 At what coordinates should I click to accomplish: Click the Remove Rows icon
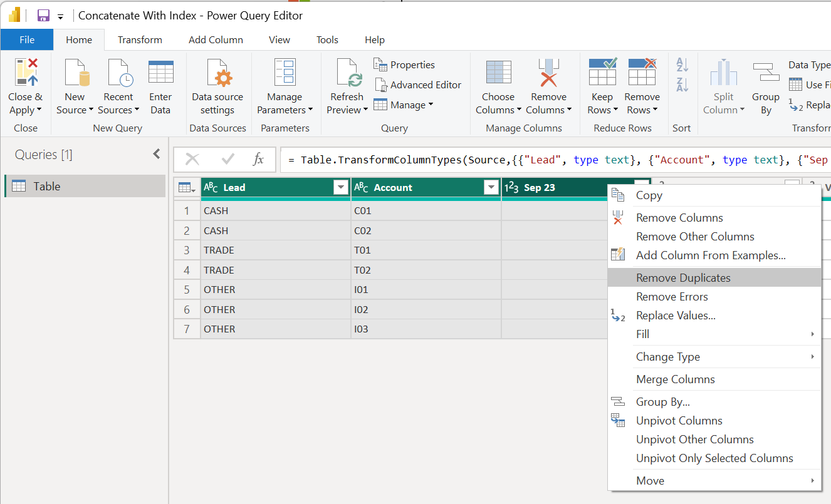pyautogui.click(x=642, y=71)
